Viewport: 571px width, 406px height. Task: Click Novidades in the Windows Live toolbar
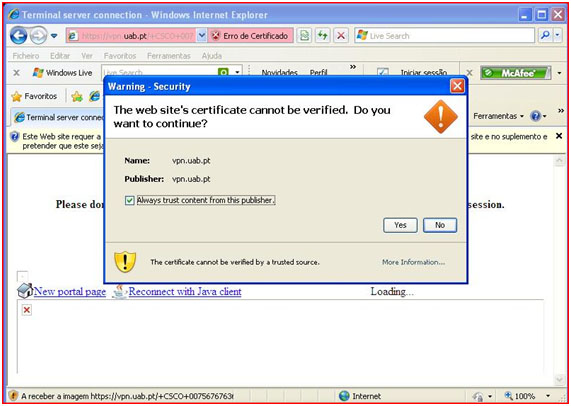coord(279,73)
